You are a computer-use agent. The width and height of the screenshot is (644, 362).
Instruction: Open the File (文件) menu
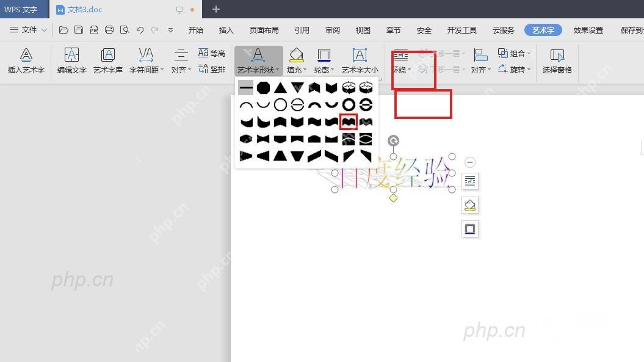pos(28,30)
